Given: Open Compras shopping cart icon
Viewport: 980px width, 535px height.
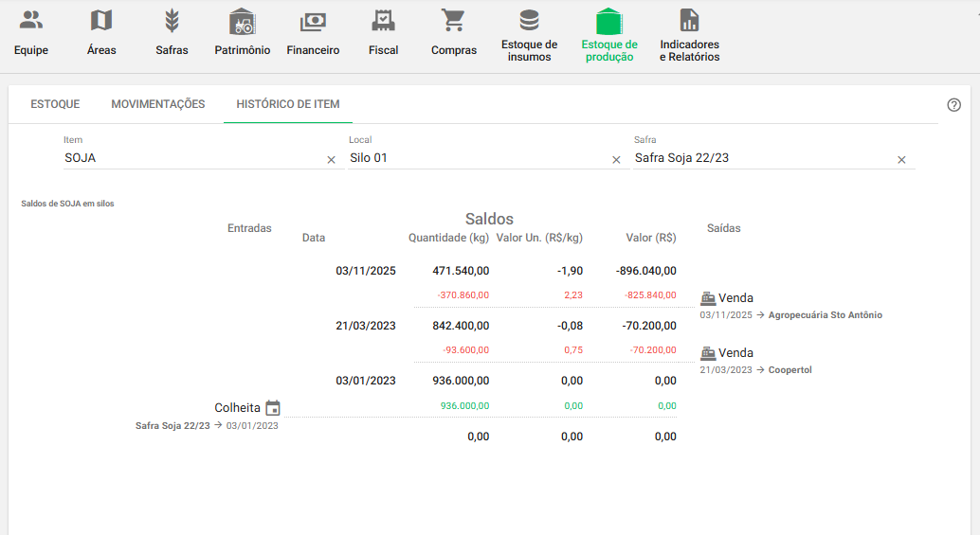Looking at the screenshot, I should point(454,21).
